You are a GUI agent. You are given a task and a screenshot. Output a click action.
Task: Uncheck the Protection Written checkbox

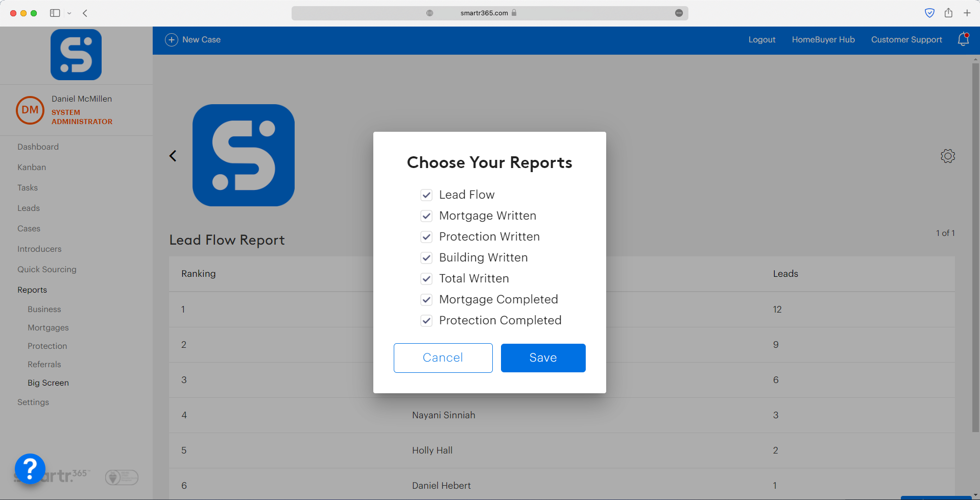[426, 237]
